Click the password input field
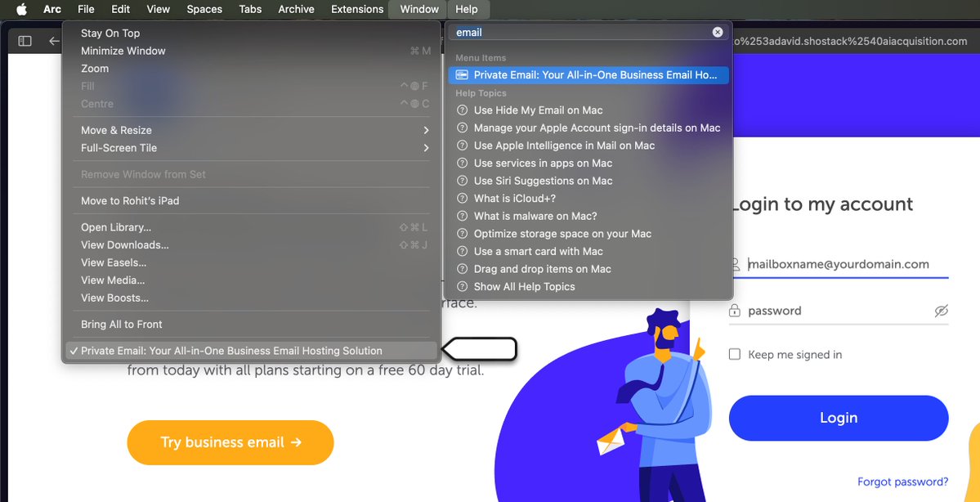The width and height of the screenshot is (980, 502). click(x=838, y=311)
